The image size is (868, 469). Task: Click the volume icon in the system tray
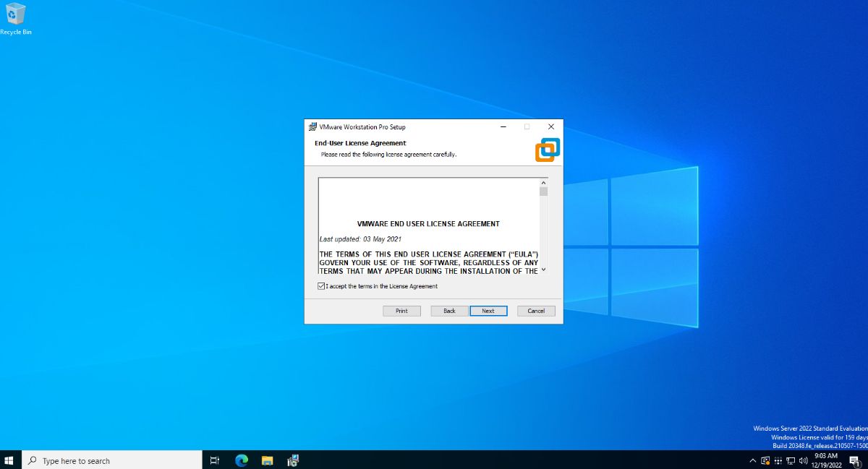point(801,460)
